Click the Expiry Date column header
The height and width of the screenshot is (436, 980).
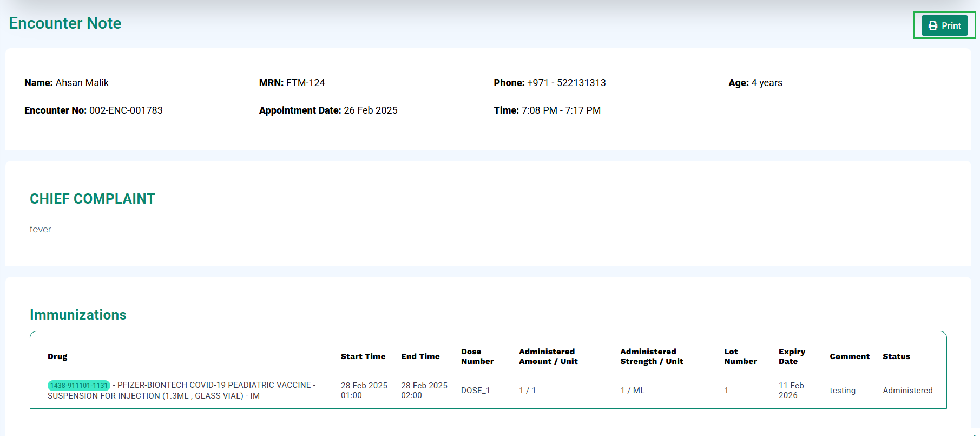792,356
